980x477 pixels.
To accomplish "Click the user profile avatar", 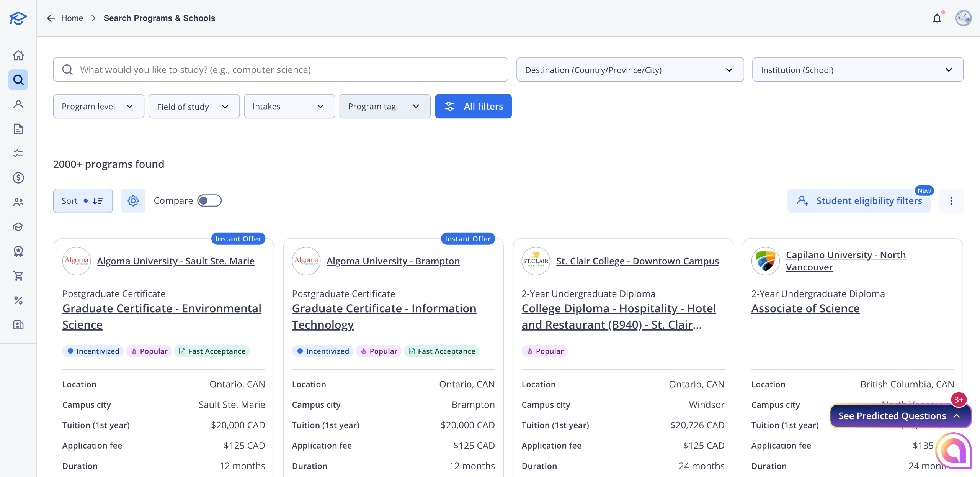I will [963, 18].
